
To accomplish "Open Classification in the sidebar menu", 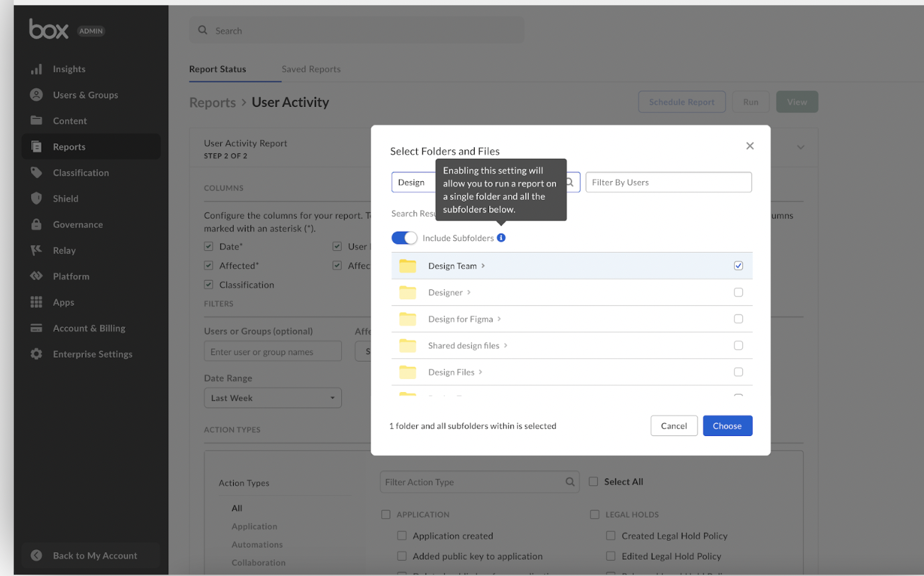I will [x=81, y=173].
